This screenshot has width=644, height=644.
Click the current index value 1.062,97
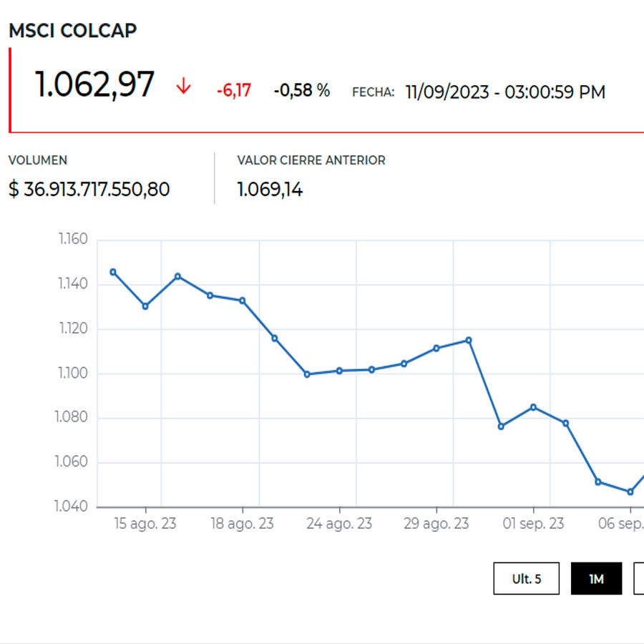(94, 82)
